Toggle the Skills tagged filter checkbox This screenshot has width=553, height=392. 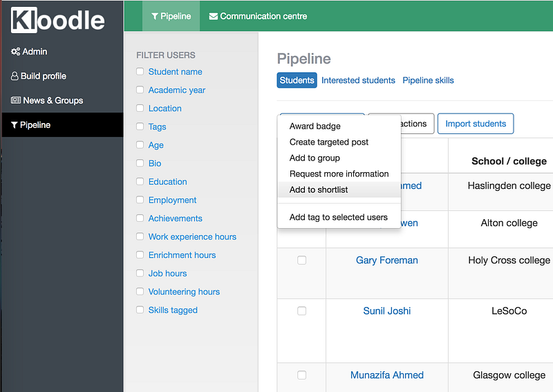(140, 310)
